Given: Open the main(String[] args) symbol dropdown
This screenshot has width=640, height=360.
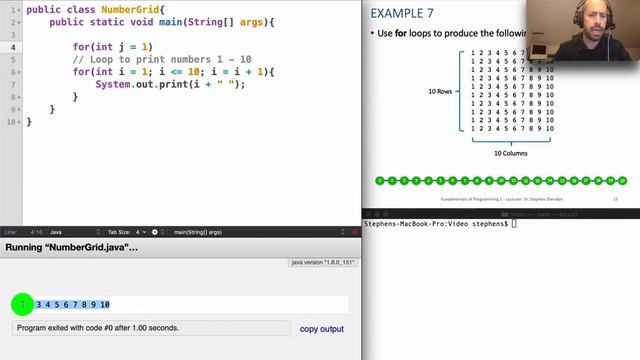Looking at the screenshot, I should 259,232.
